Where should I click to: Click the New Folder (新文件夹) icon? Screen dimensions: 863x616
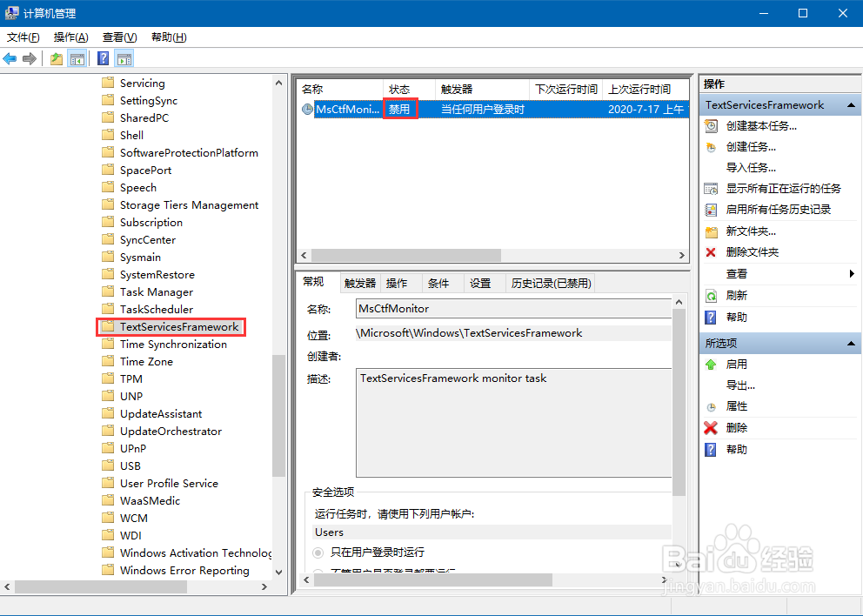(711, 231)
